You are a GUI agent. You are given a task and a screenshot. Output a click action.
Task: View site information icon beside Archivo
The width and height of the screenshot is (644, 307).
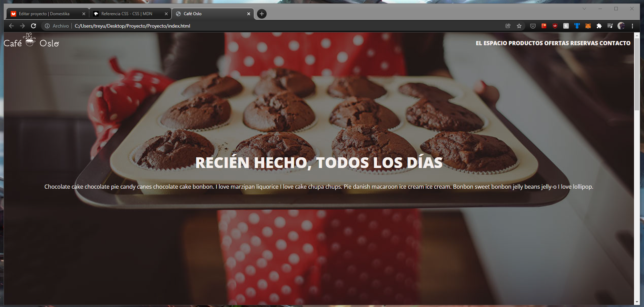pyautogui.click(x=47, y=26)
